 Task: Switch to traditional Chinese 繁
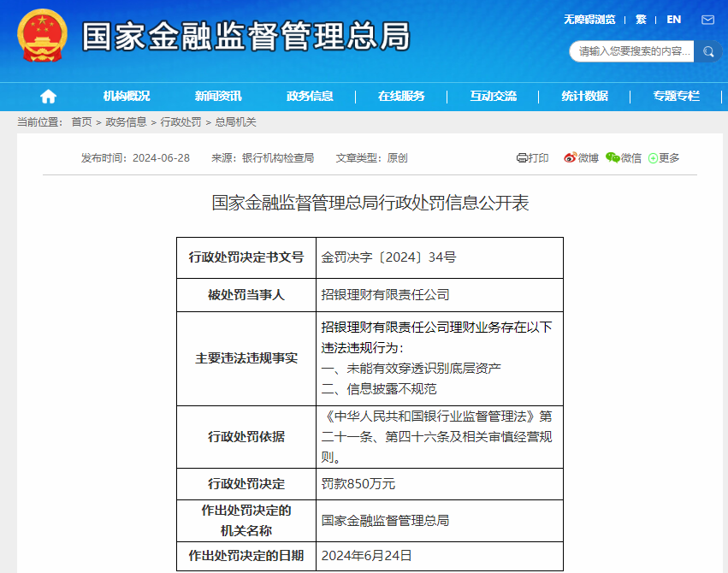click(x=641, y=20)
